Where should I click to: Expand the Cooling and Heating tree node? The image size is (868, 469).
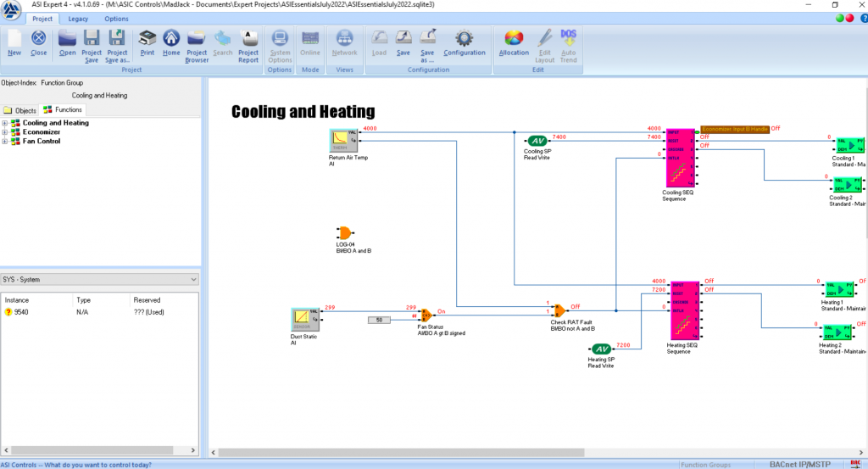(x=5, y=123)
